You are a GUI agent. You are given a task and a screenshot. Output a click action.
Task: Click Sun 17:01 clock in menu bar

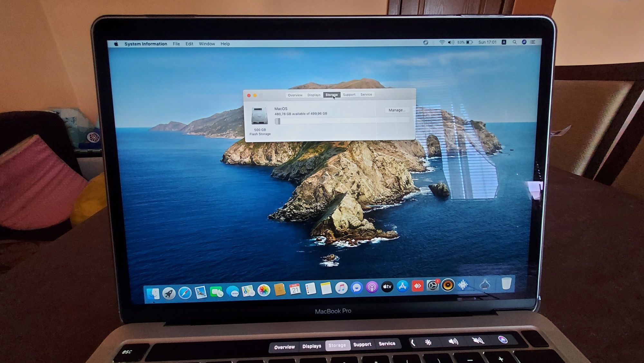(x=487, y=42)
